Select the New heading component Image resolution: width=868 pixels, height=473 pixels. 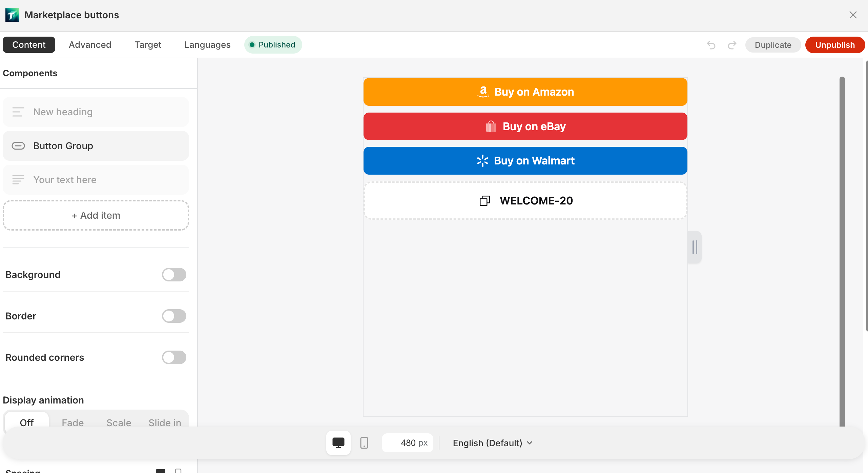click(96, 112)
